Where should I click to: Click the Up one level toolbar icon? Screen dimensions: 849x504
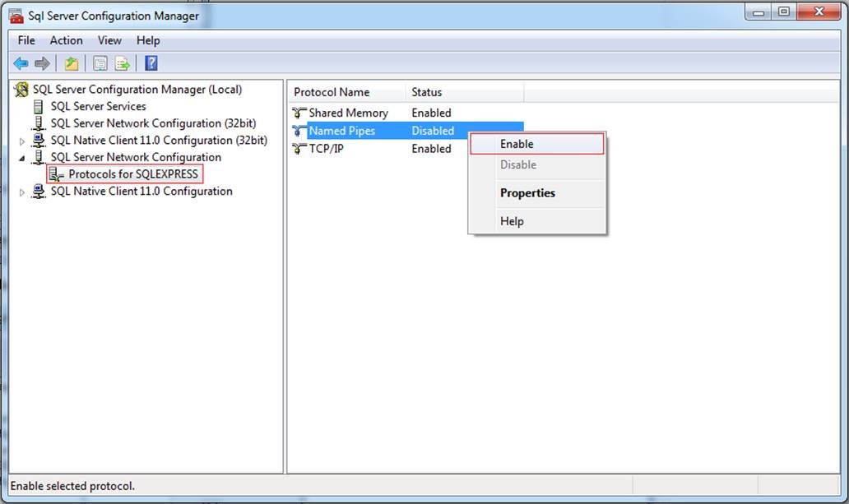[72, 64]
